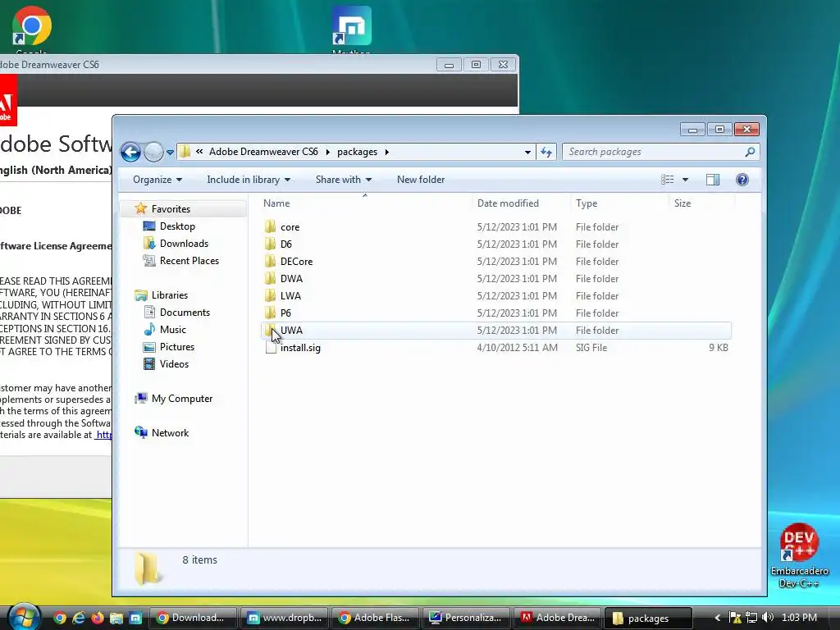
Task: Click the Action Center flag tray icon
Action: 735,618
